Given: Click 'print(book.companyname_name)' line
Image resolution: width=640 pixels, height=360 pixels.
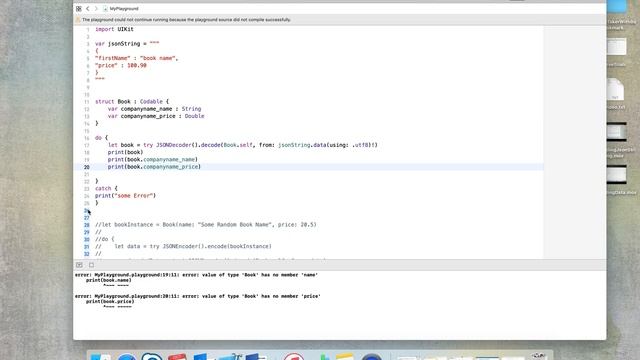Looking at the screenshot, I should click(x=153, y=160).
